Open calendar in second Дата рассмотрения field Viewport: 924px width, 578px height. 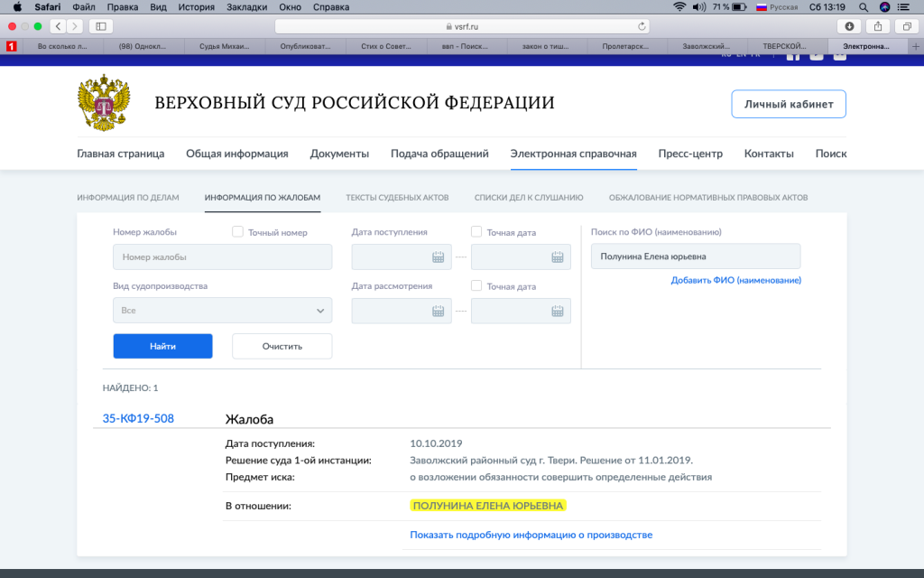[x=557, y=311]
